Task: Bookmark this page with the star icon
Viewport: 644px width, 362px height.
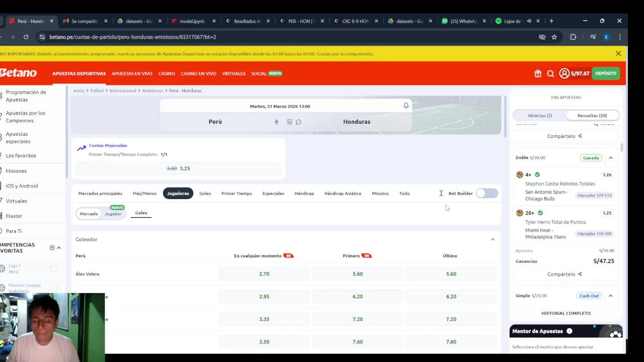Action: point(554,37)
